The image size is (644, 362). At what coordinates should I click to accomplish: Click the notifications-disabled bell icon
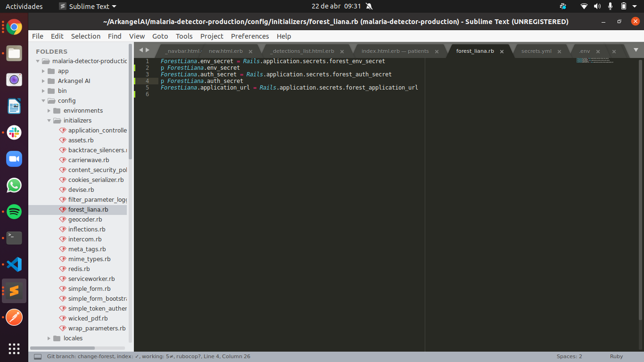coord(369,6)
